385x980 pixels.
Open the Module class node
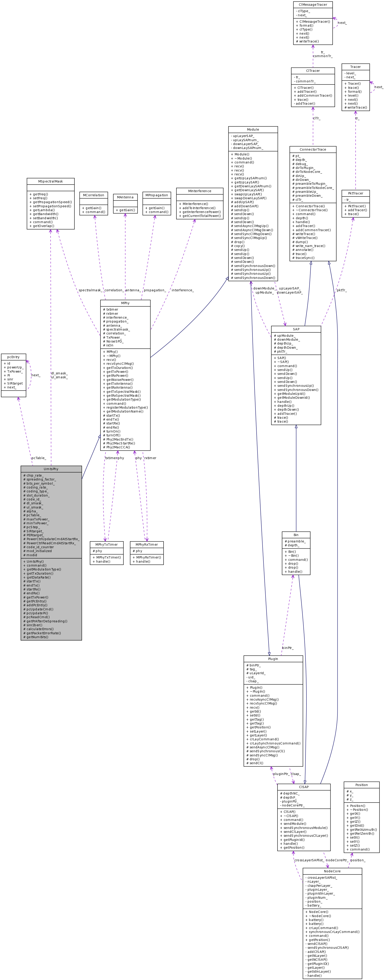pyautogui.click(x=253, y=204)
